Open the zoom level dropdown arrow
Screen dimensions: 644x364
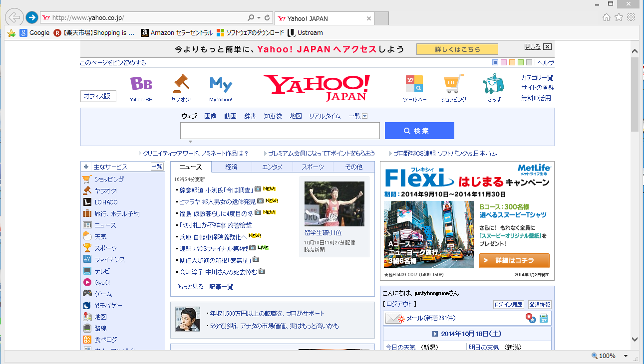coord(626,356)
